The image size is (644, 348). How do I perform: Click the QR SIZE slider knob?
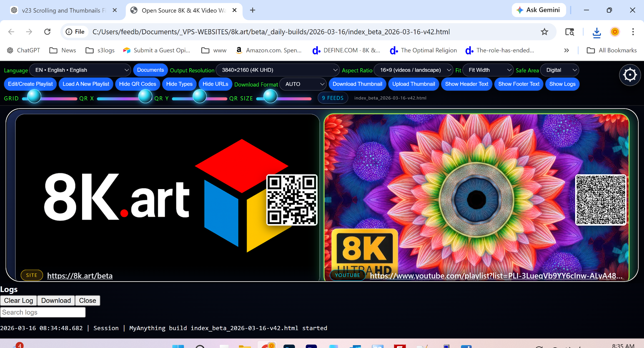(x=270, y=97)
